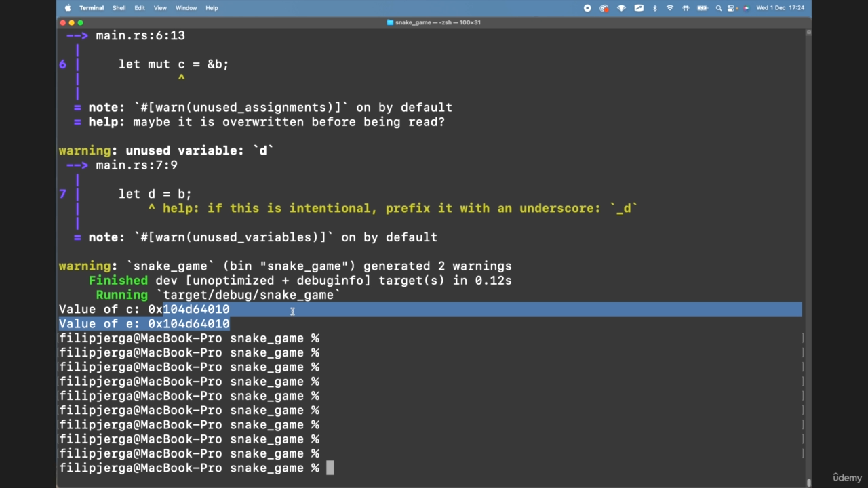The image size is (868, 488).
Task: Click the highlighted 'Value of c' output line
Action: [x=144, y=310]
